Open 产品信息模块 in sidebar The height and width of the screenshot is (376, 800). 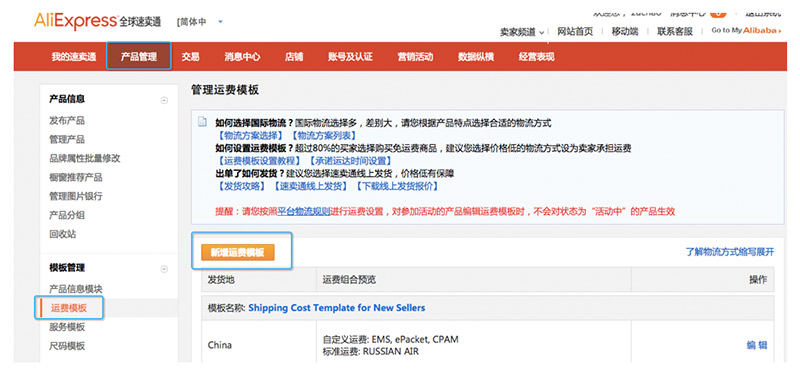(x=76, y=289)
